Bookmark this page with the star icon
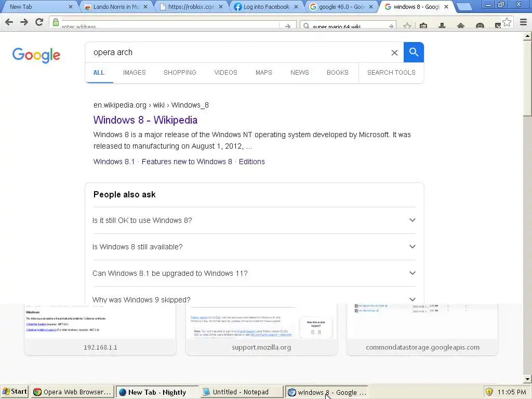This screenshot has height=399, width=532. point(507,22)
